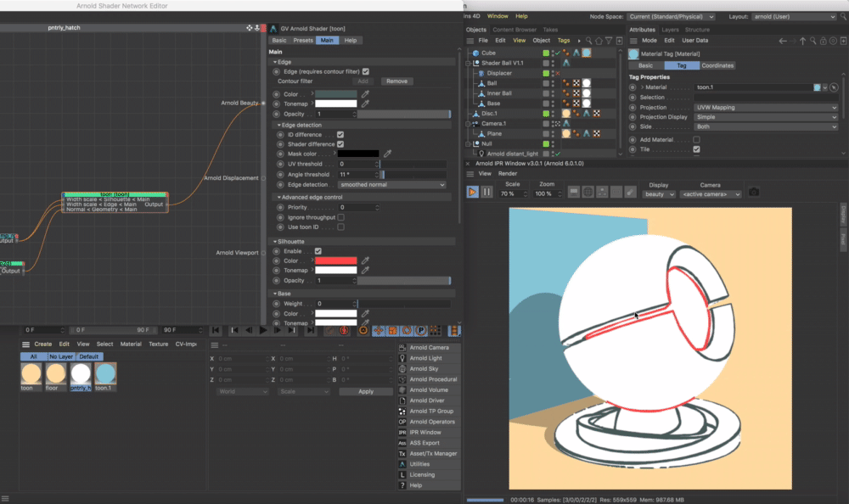The image size is (849, 504).
Task: Check the Add Material checkbox
Action: 696,140
